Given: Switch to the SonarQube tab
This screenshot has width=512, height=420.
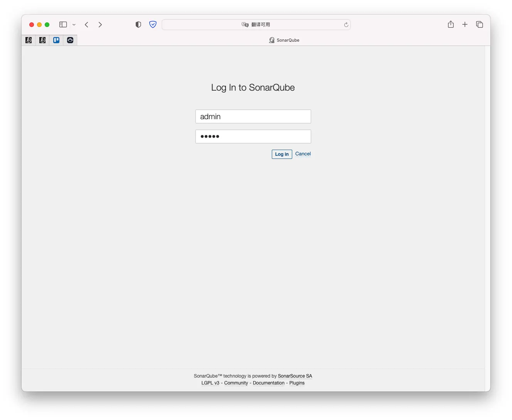Looking at the screenshot, I should 284,40.
